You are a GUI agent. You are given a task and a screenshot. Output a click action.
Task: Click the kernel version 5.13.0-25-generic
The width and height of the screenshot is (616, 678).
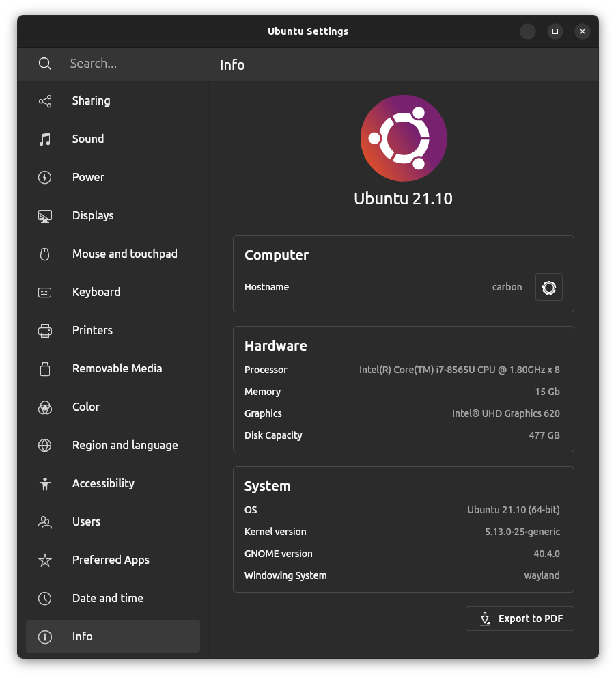pos(522,532)
